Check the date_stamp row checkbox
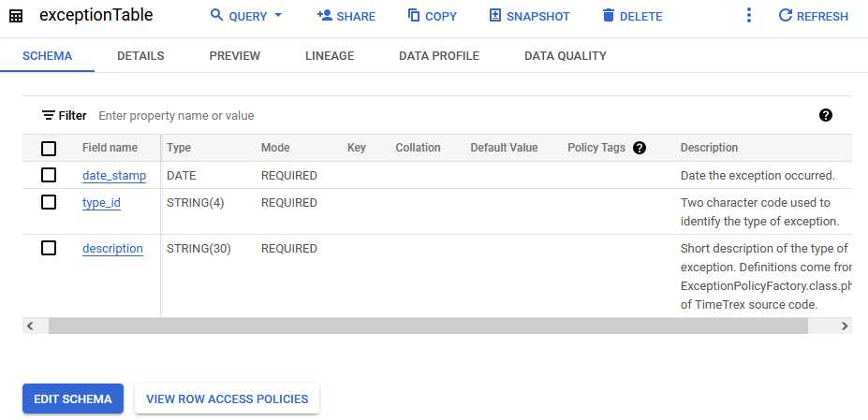The width and height of the screenshot is (868, 420). pyautogui.click(x=49, y=175)
